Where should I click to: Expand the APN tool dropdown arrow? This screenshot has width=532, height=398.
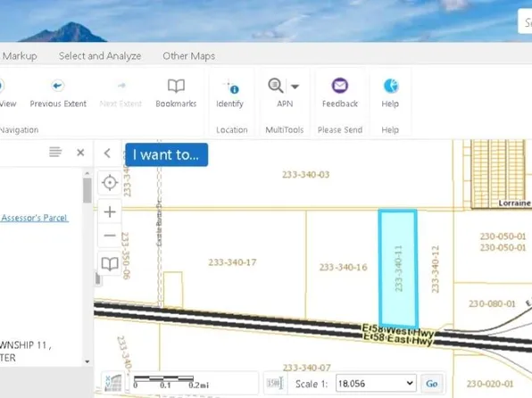click(295, 87)
